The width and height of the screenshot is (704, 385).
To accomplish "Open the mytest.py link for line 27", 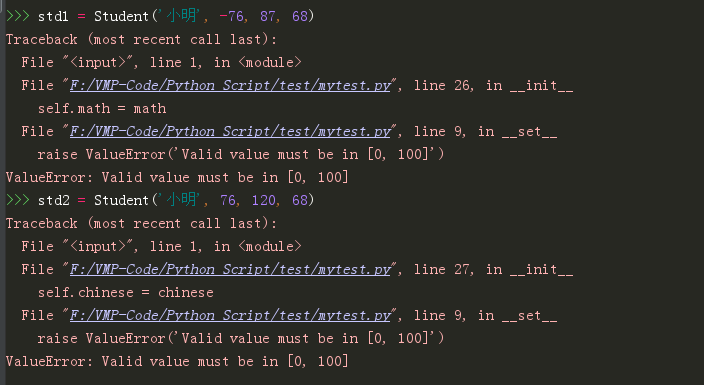I will click(x=230, y=270).
